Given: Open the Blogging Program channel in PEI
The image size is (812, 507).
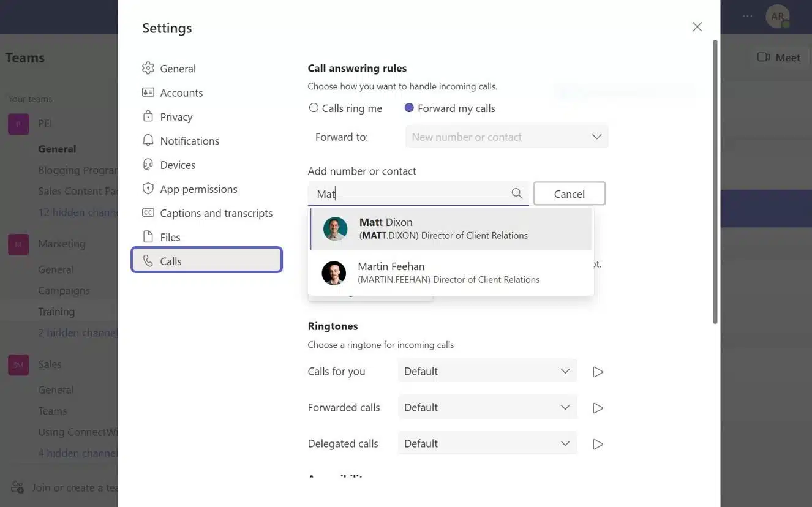Looking at the screenshot, I should click(x=78, y=170).
